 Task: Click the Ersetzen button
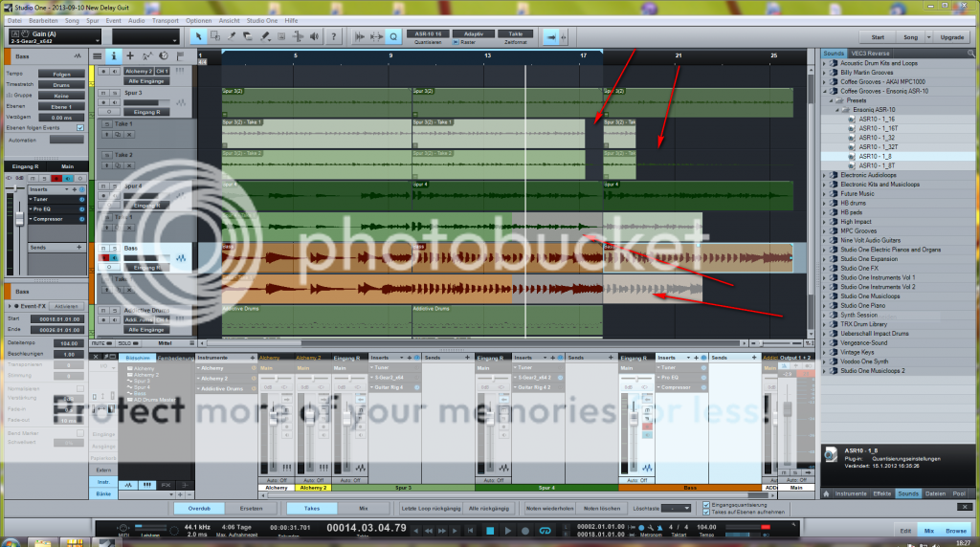point(252,509)
